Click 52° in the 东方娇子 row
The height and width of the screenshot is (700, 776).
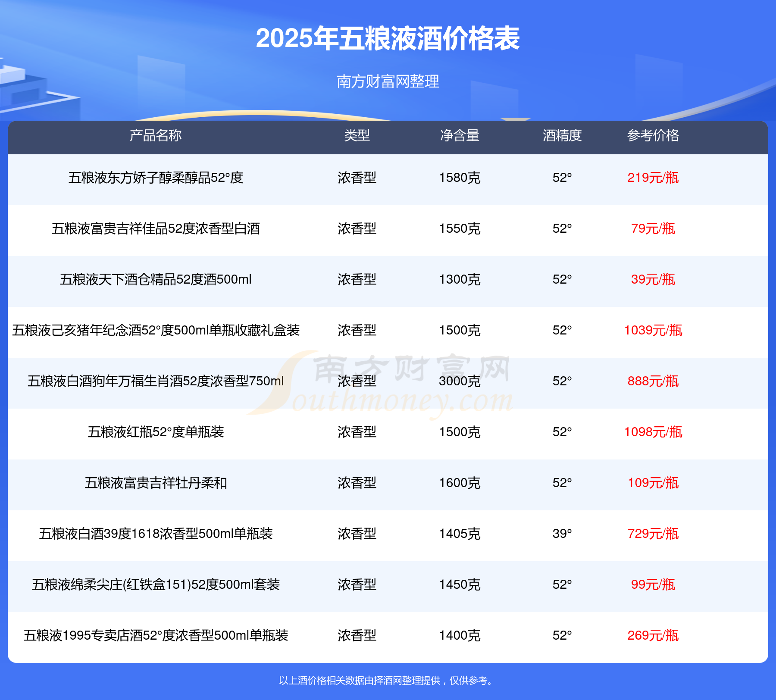(x=562, y=178)
